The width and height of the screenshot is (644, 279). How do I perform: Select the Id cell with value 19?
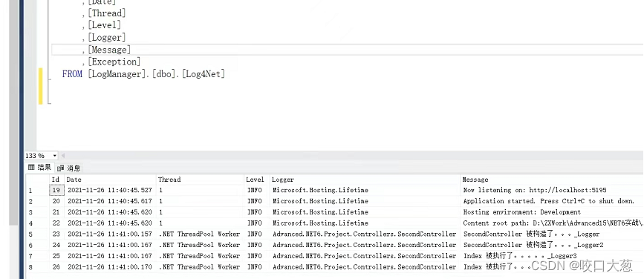click(x=56, y=190)
